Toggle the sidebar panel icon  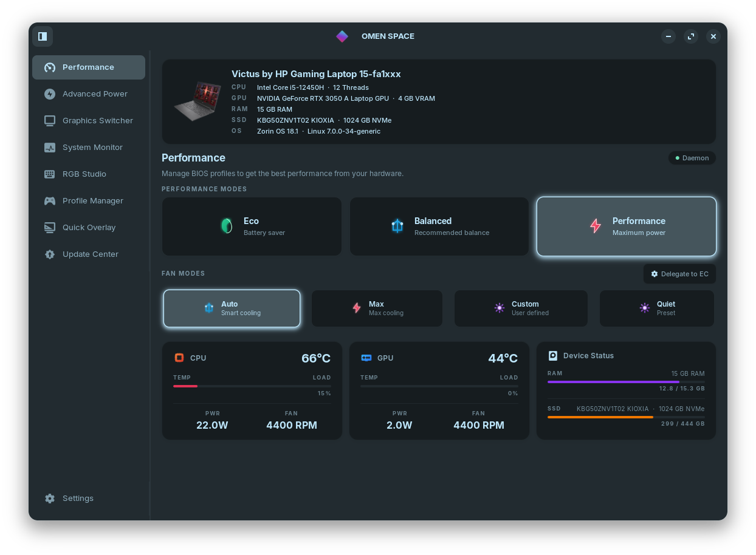(x=43, y=36)
